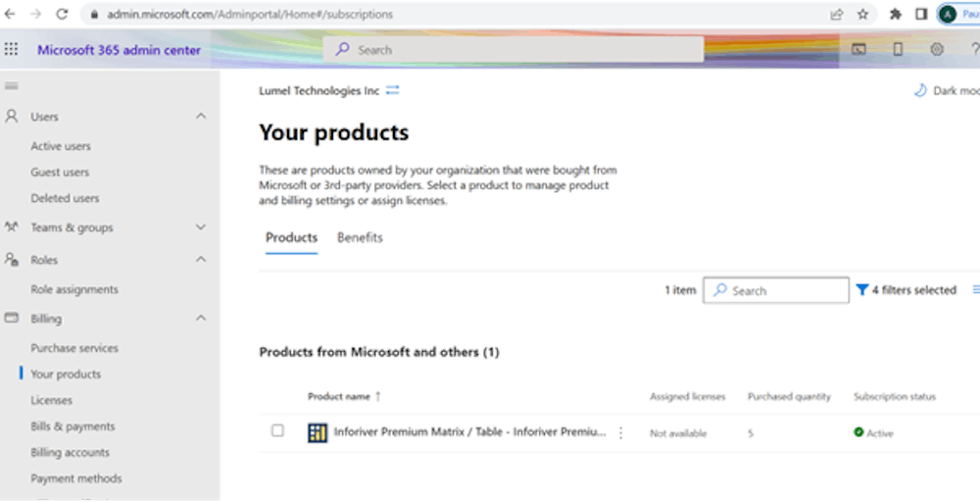980x502 pixels.
Task: Click the Microsoft 365 admin center title
Action: pos(119,50)
